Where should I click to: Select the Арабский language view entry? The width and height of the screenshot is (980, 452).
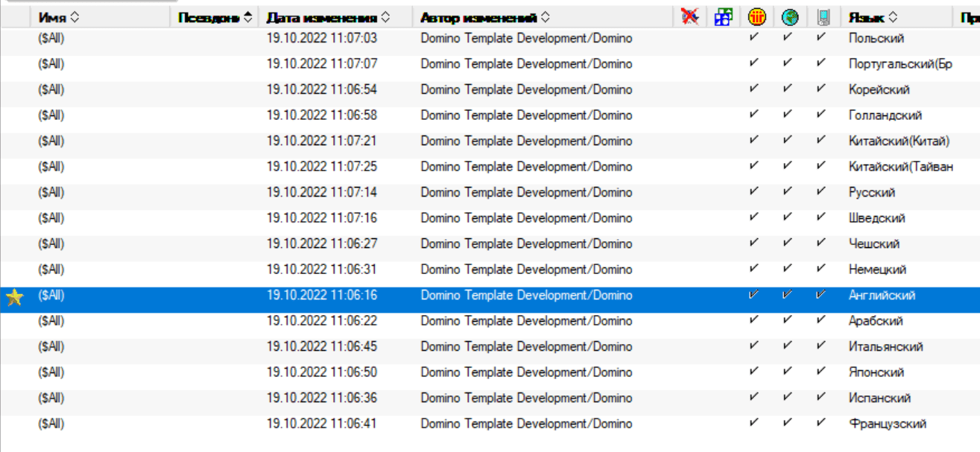point(875,321)
